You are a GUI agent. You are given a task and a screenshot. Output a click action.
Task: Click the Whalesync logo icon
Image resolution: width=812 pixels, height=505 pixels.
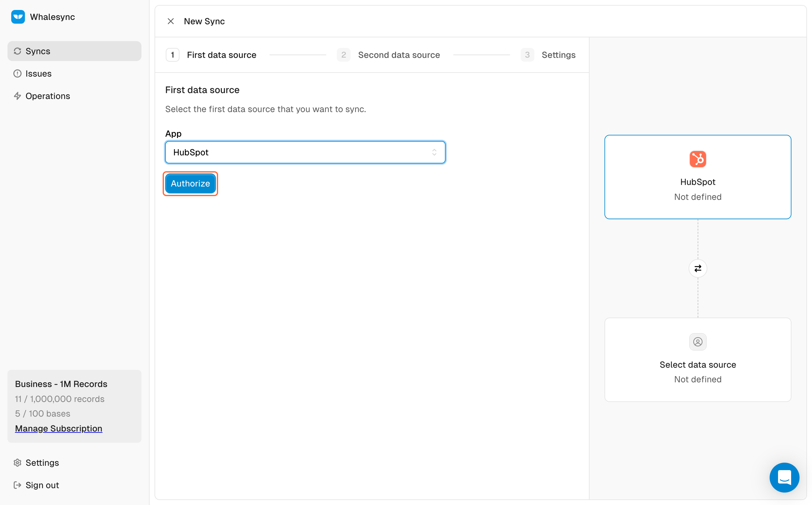coord(18,17)
